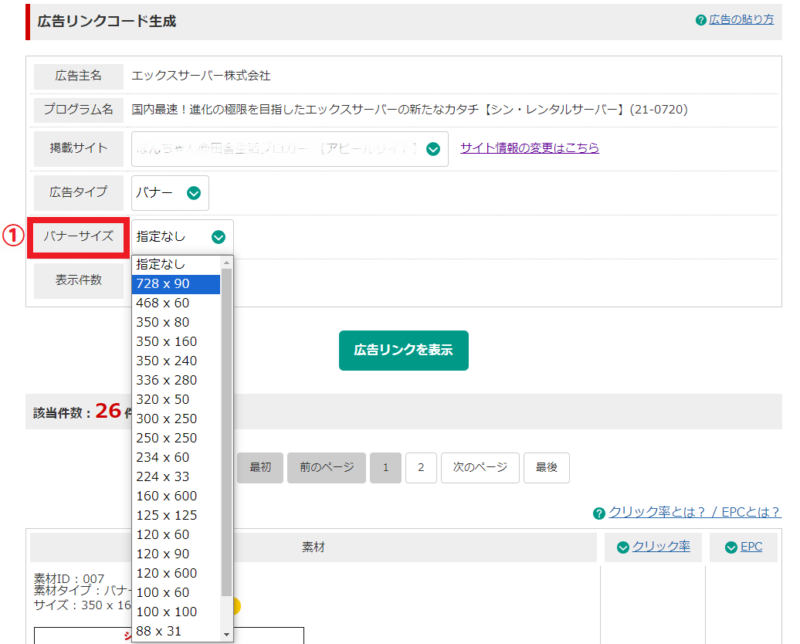
Task: Jump to 最後 page of results
Action: tap(546, 468)
